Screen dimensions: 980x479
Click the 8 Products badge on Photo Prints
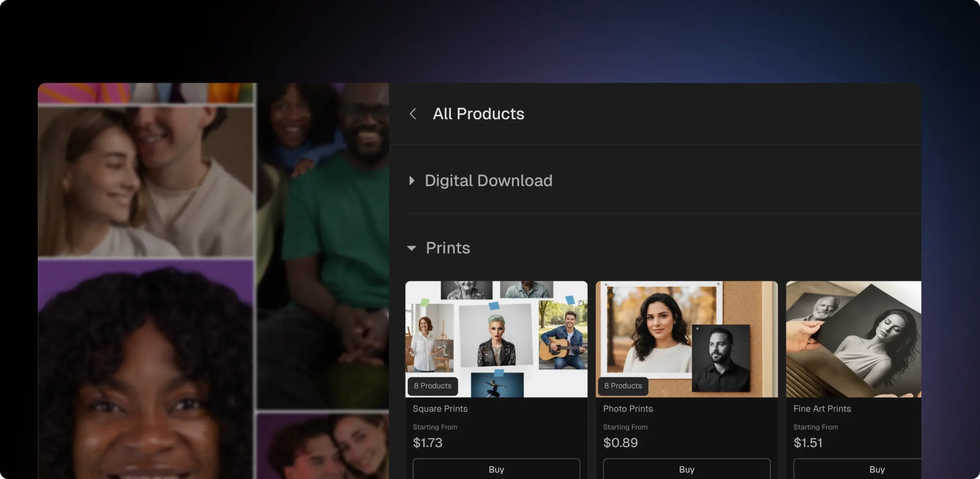623,386
